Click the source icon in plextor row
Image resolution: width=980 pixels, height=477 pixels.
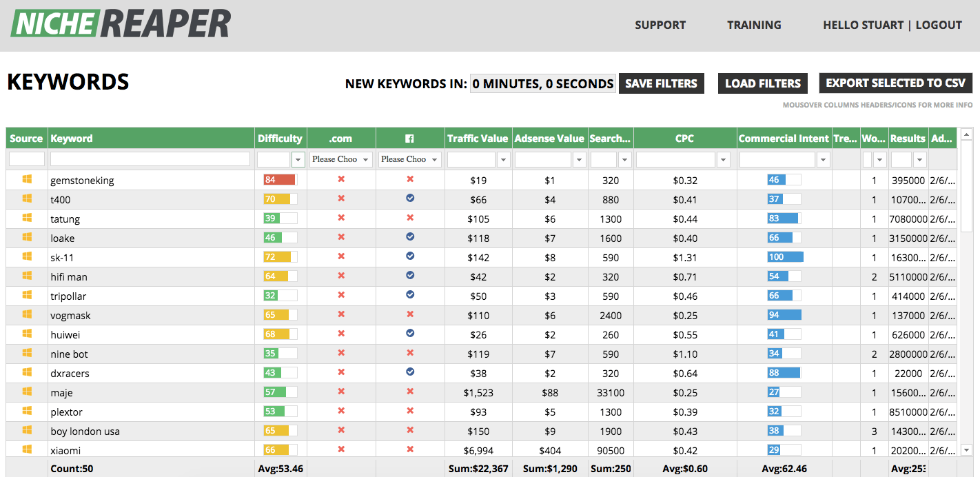pos(27,411)
